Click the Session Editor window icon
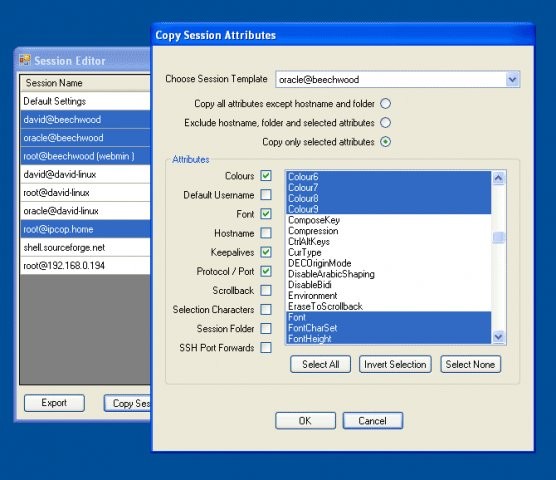 tap(25, 60)
